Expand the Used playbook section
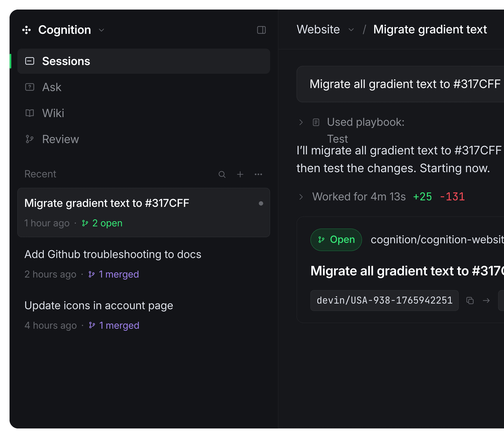Screen dimensions: 504x438 301,122
